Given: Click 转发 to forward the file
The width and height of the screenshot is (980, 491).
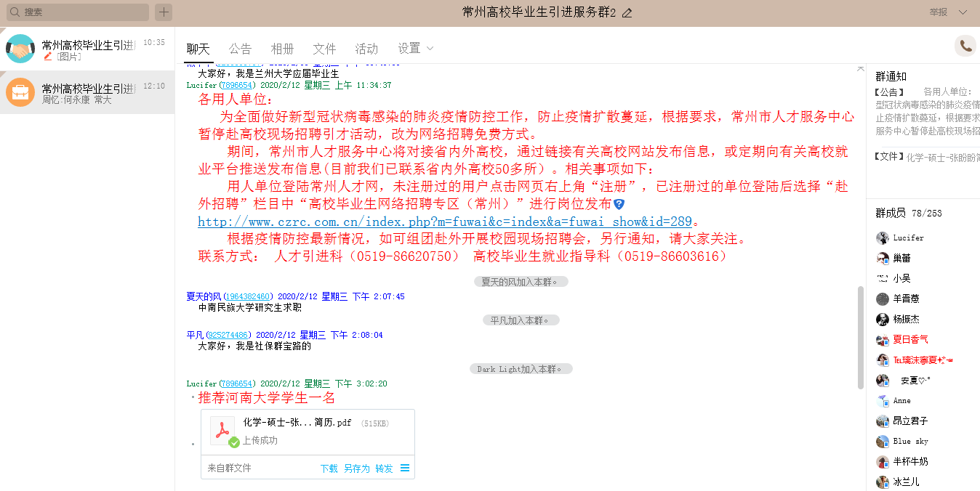Looking at the screenshot, I should point(384,468).
